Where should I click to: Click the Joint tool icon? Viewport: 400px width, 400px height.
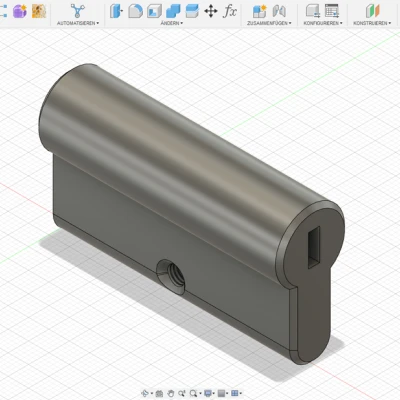(279, 11)
